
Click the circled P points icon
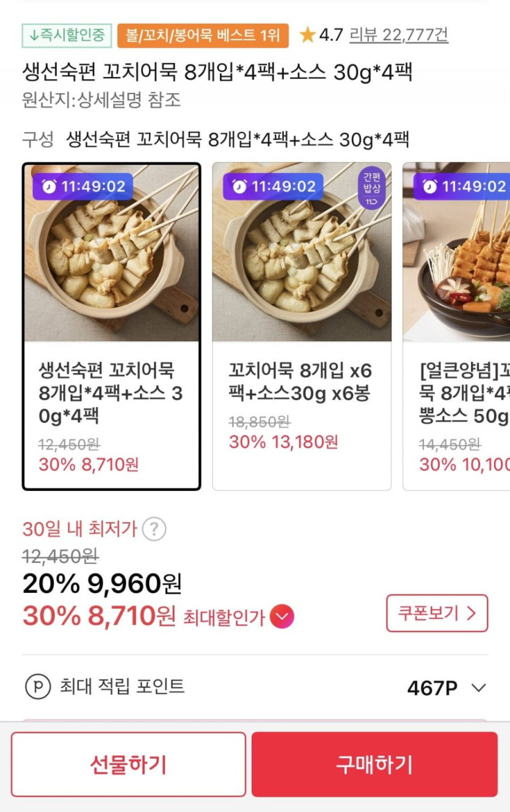38,687
